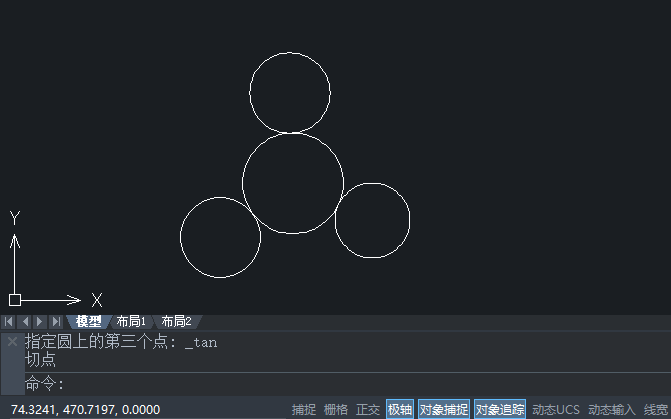The image size is (671, 419).
Task: Open the 布局2 layout tab
Action: [176, 321]
